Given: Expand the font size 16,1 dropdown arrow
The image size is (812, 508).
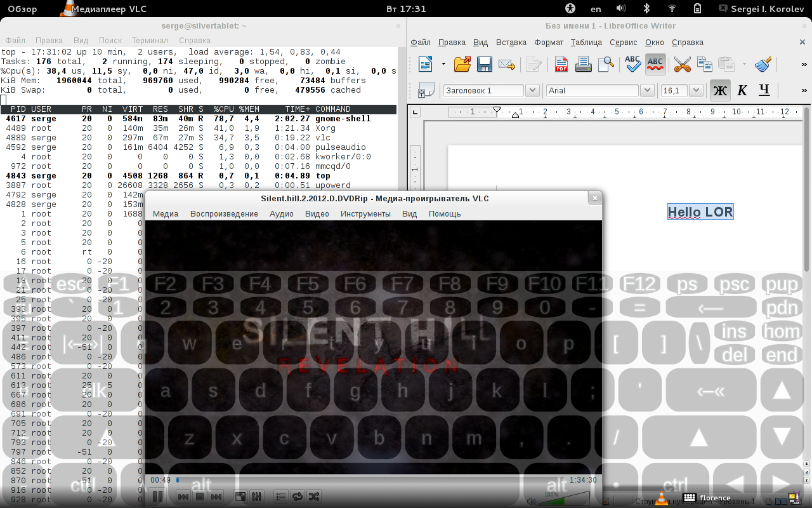Looking at the screenshot, I should point(696,90).
